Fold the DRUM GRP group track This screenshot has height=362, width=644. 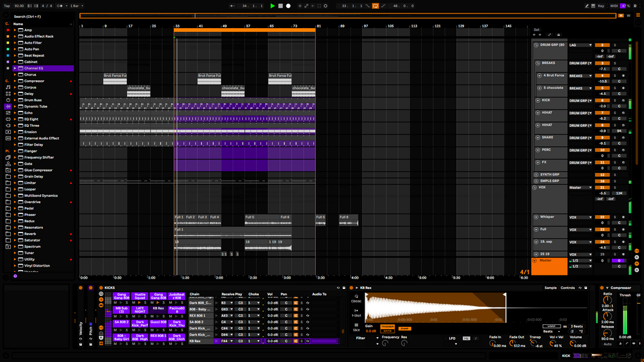click(536, 45)
